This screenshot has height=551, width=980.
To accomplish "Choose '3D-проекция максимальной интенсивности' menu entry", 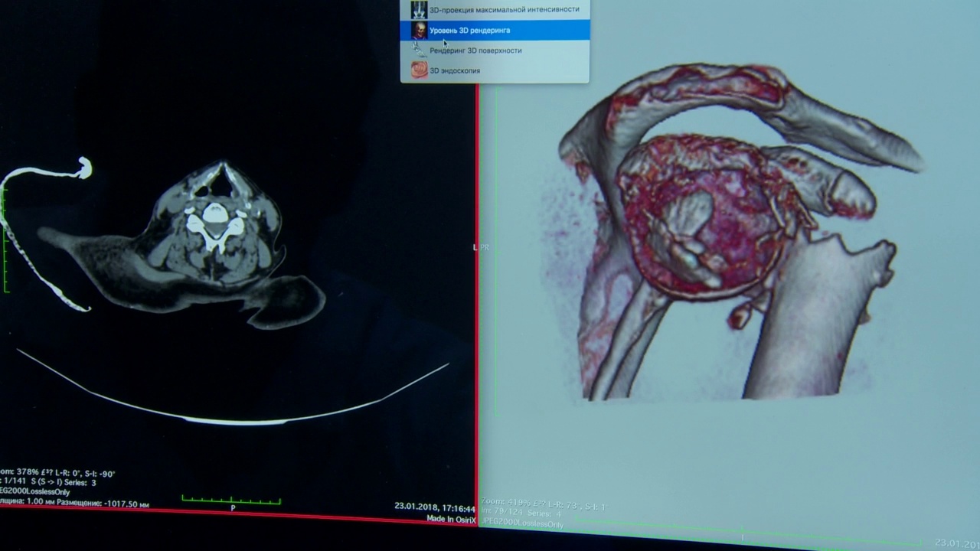I will (x=495, y=10).
